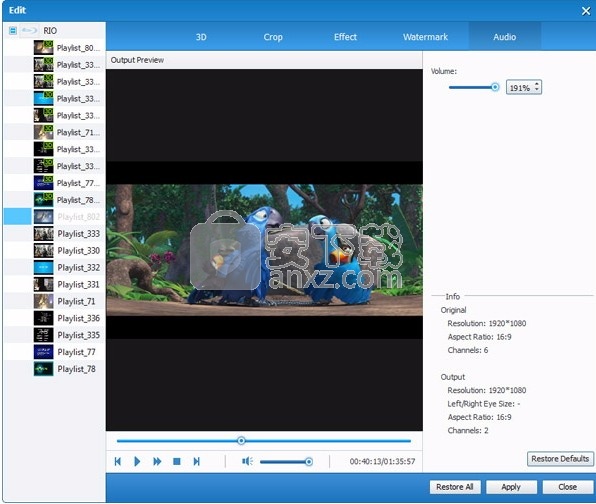596x504 pixels.
Task: Click the Close button at bottom
Action: 567,487
